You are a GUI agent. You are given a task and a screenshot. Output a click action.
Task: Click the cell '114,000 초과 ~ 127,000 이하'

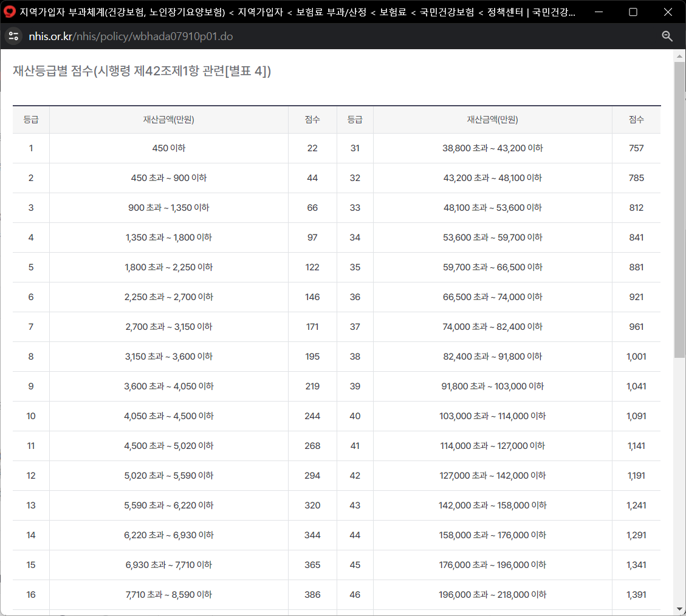(493, 446)
